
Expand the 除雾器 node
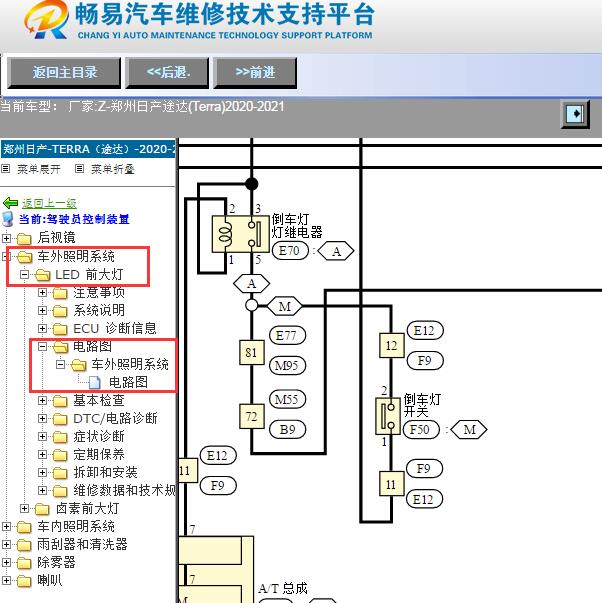tap(6, 563)
